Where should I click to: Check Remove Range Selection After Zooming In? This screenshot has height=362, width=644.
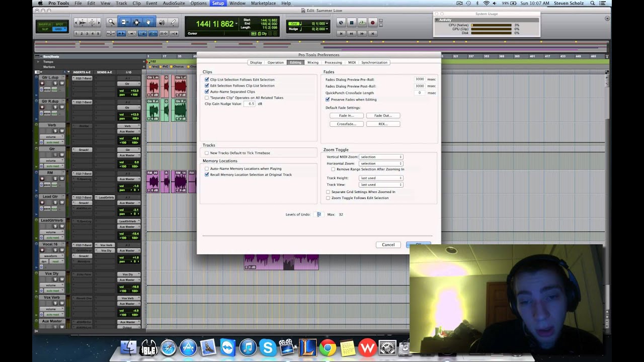tap(333, 169)
